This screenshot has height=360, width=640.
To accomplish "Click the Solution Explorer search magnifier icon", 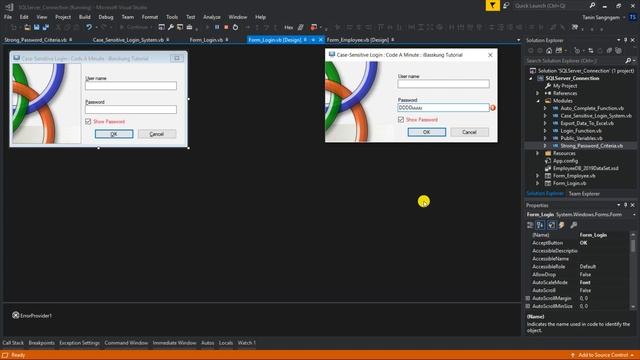I will 628,60.
